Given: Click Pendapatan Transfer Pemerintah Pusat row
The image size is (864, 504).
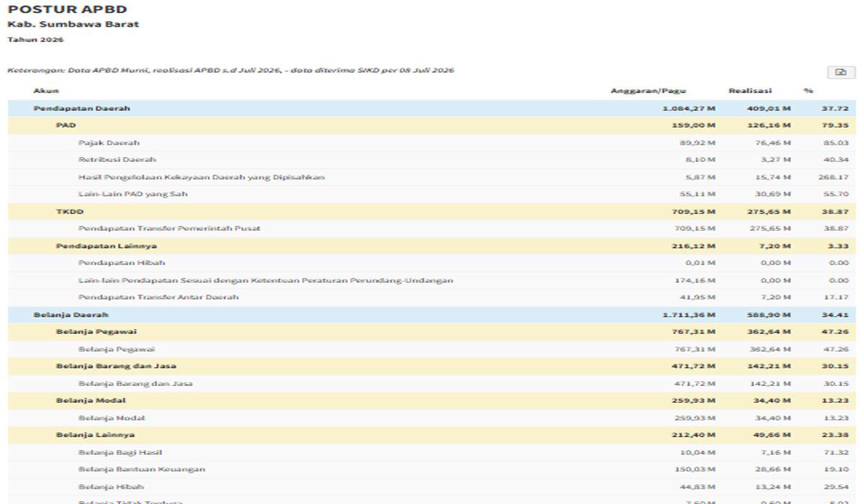Looking at the screenshot, I should 432,228.
